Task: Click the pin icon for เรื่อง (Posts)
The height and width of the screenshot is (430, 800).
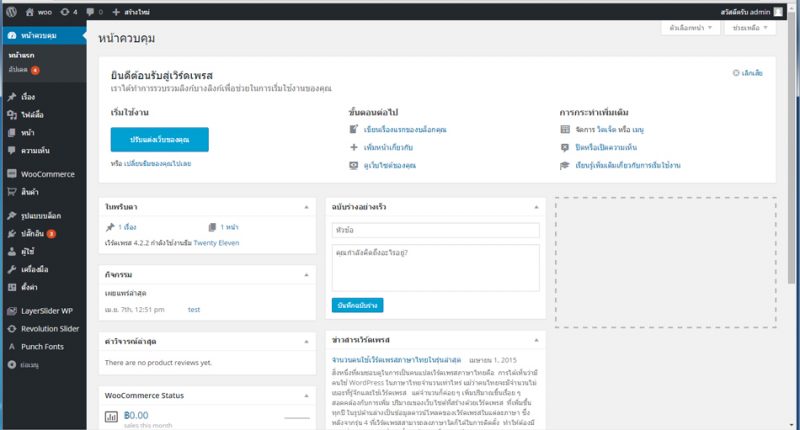Action: coord(11,98)
